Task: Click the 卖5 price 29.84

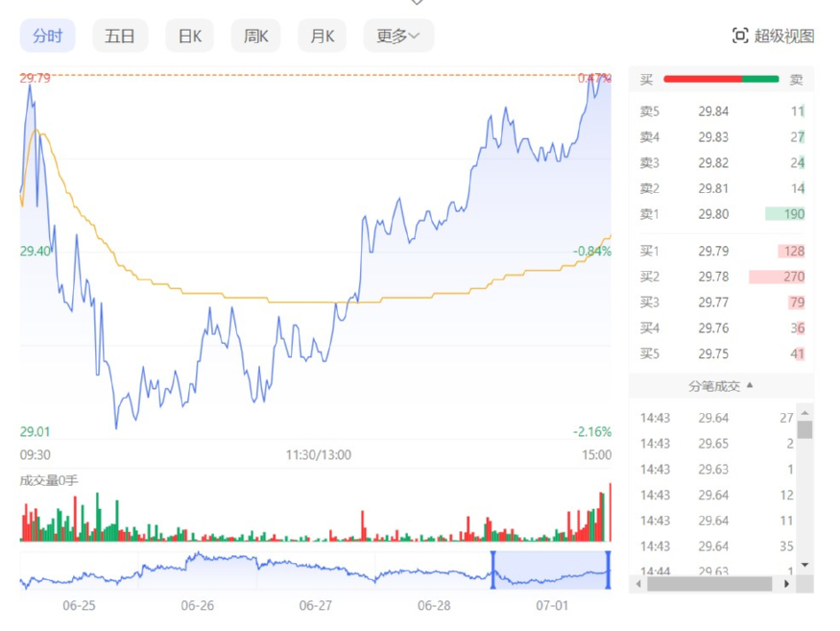Action: coord(713,111)
